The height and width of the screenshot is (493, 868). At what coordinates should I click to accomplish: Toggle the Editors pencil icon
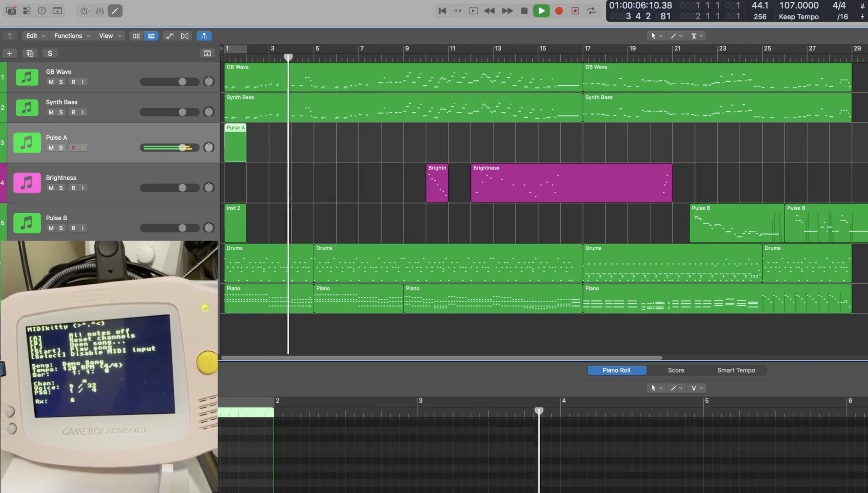pos(115,11)
